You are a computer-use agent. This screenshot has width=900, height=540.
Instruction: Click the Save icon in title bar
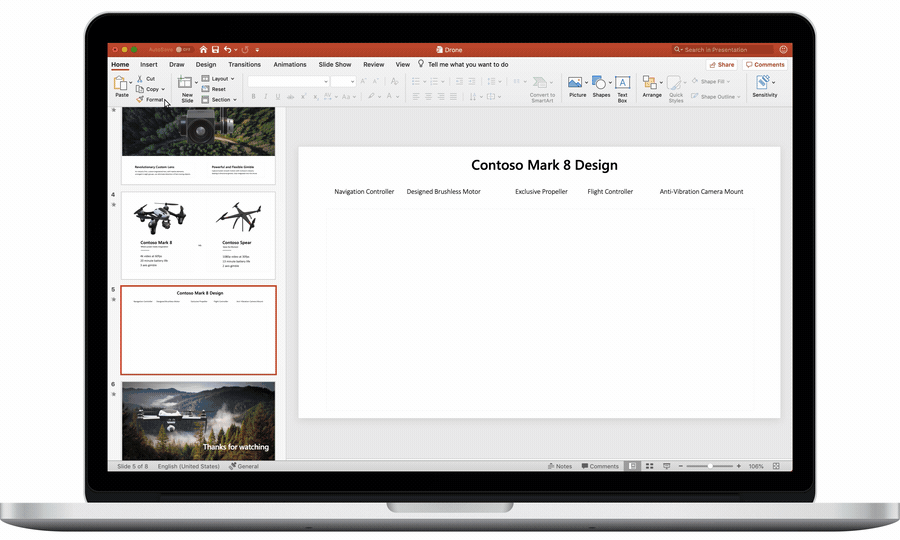pyautogui.click(x=215, y=49)
